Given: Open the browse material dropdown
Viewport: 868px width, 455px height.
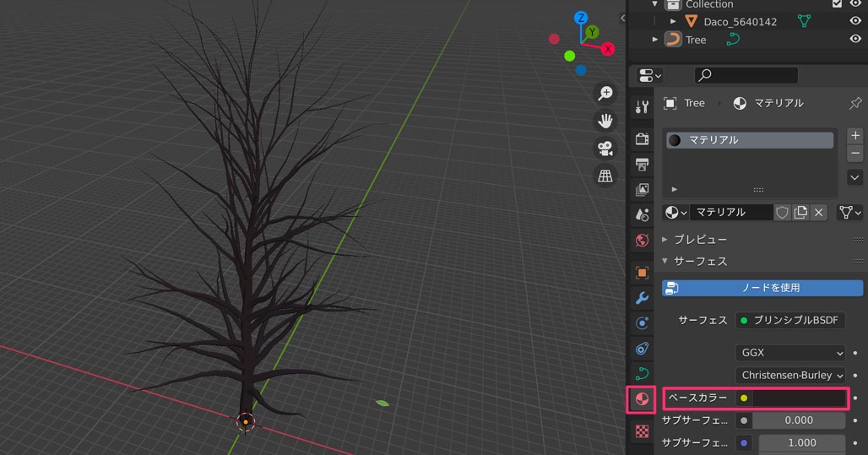Looking at the screenshot, I should click(676, 213).
